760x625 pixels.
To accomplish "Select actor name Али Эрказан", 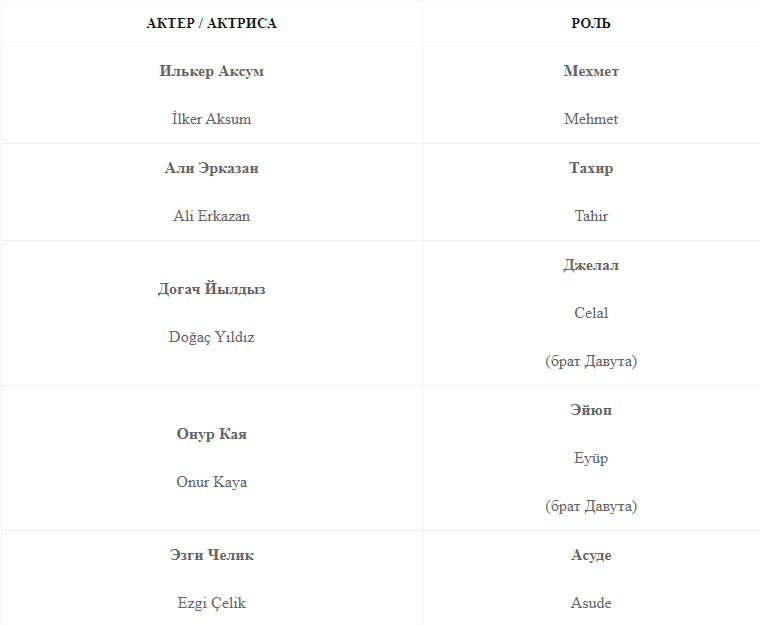I will pyautogui.click(x=211, y=168).
